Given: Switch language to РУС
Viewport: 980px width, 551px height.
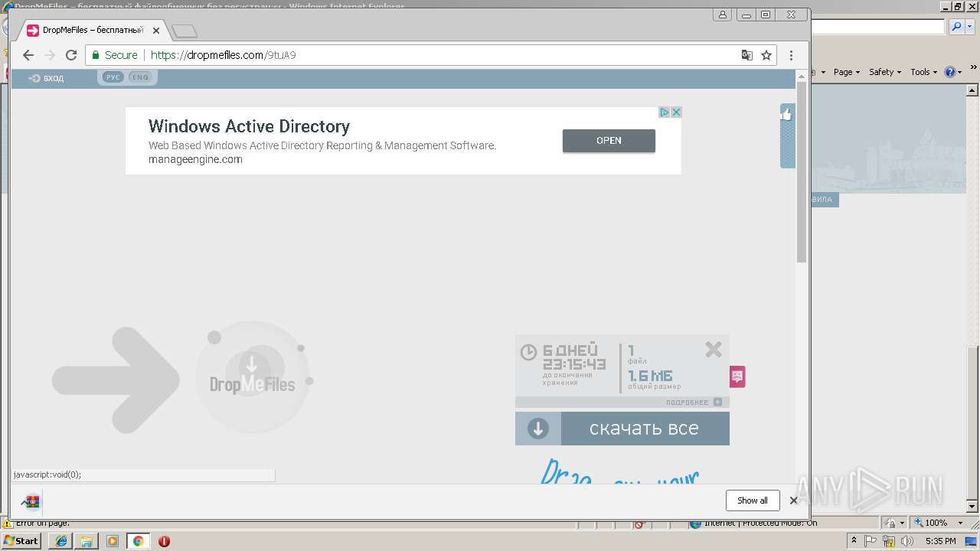Looking at the screenshot, I should pyautogui.click(x=113, y=77).
